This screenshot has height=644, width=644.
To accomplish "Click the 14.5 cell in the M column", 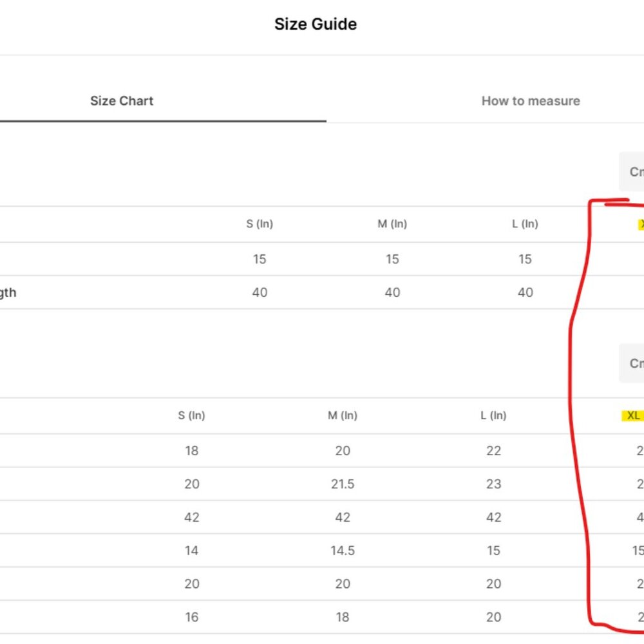I will pos(343,551).
